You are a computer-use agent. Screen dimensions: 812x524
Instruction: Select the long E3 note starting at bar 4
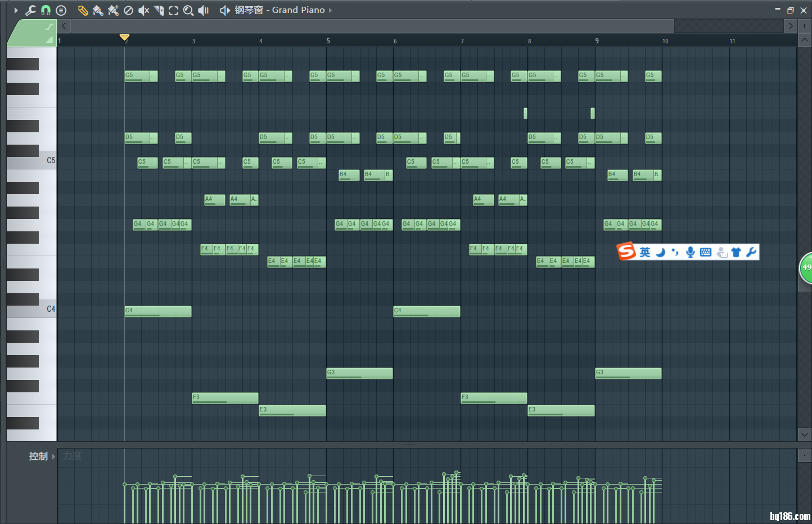pyautogui.click(x=292, y=411)
